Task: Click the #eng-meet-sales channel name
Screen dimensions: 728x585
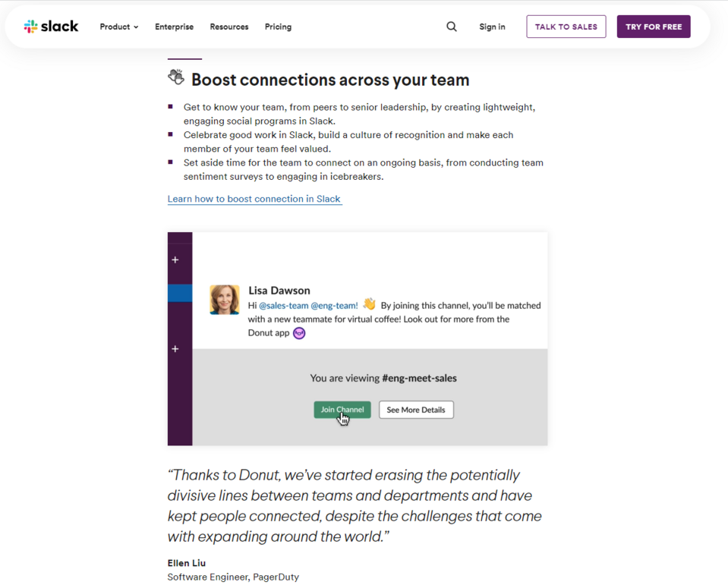Action: pyautogui.click(x=419, y=378)
